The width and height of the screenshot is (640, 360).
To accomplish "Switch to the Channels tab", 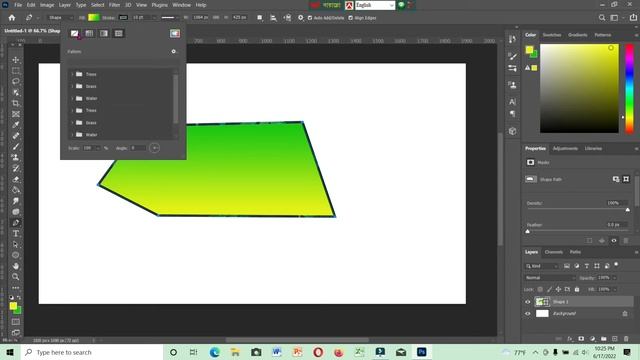I will pyautogui.click(x=553, y=252).
